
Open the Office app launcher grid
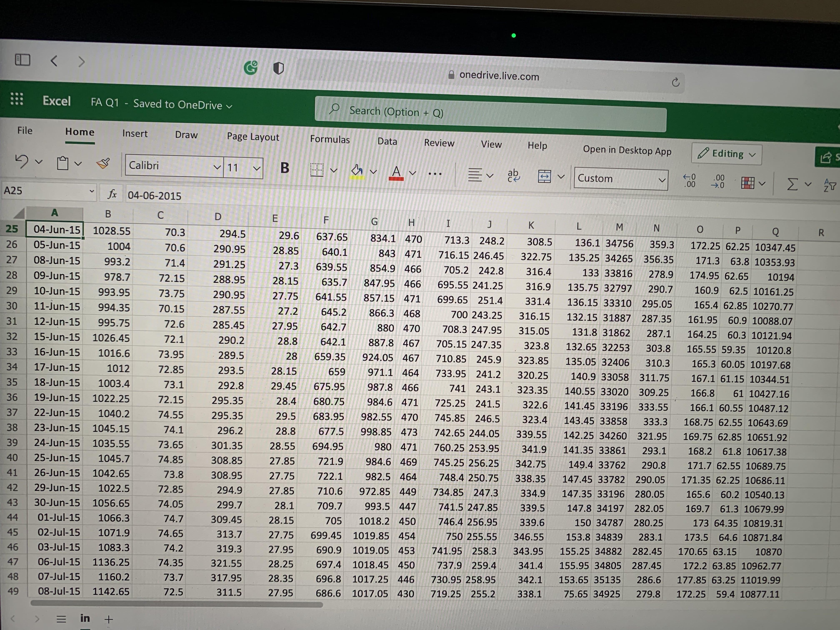click(x=17, y=99)
